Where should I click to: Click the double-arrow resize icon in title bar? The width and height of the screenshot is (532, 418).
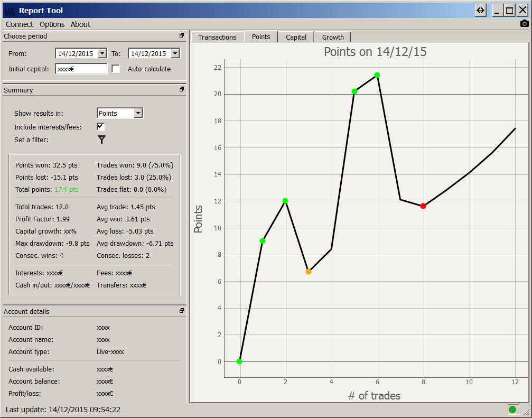(480, 10)
